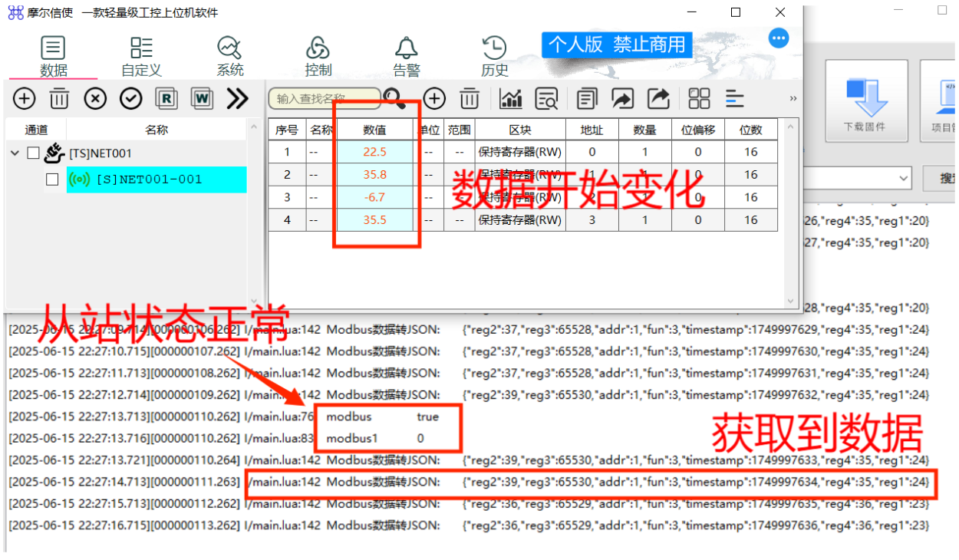Select the value cell 35.5
The width and height of the screenshot is (959, 560).
coord(374,219)
